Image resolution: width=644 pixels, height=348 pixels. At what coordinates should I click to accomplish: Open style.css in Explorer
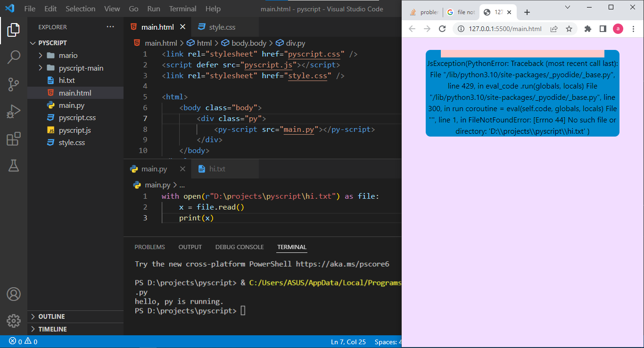point(75,142)
